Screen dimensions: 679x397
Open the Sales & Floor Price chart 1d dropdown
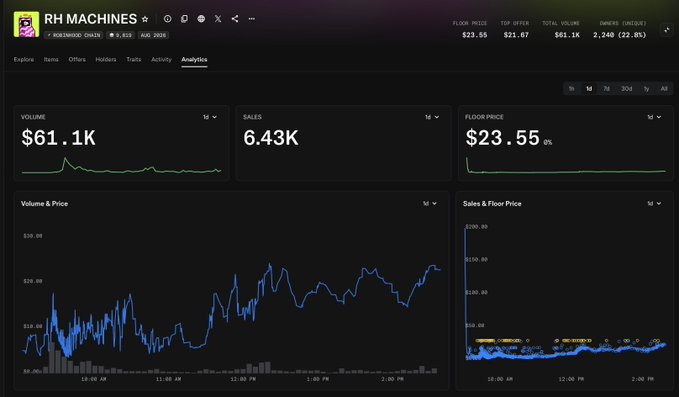[x=654, y=203]
